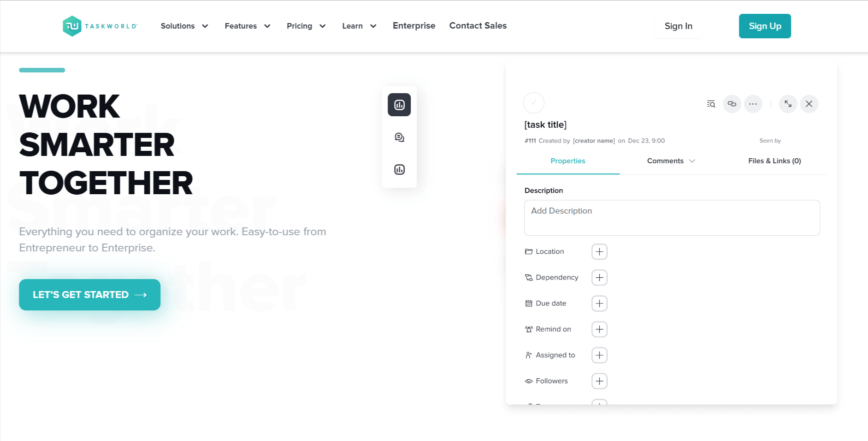This screenshot has height=441, width=868.
Task: Select the chat bubble icon in the floating sidebar
Action: (x=399, y=137)
